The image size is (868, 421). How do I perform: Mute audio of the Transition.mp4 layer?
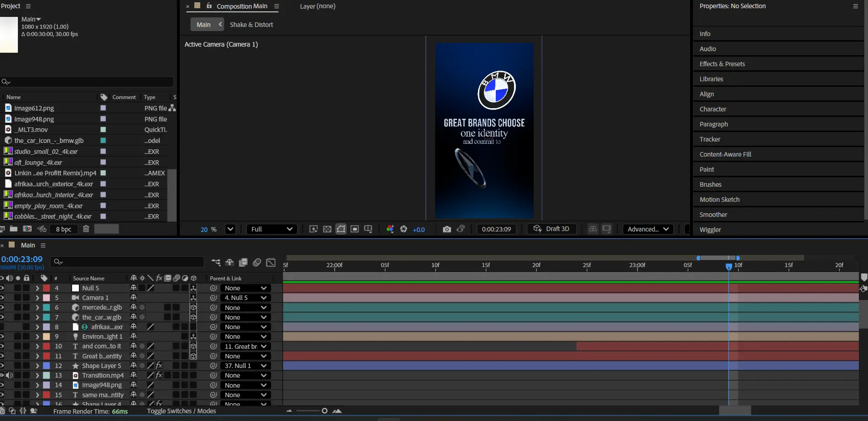click(x=10, y=375)
